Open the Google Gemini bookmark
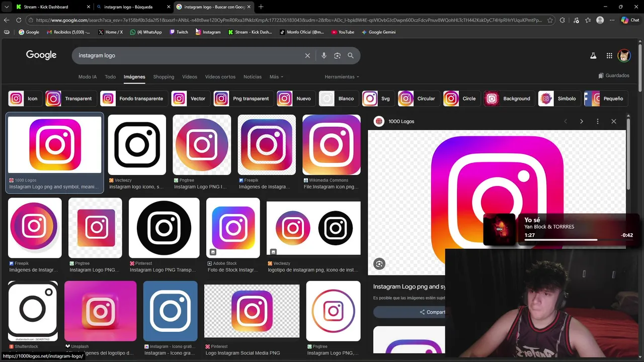This screenshot has width=644, height=362. tap(378, 32)
